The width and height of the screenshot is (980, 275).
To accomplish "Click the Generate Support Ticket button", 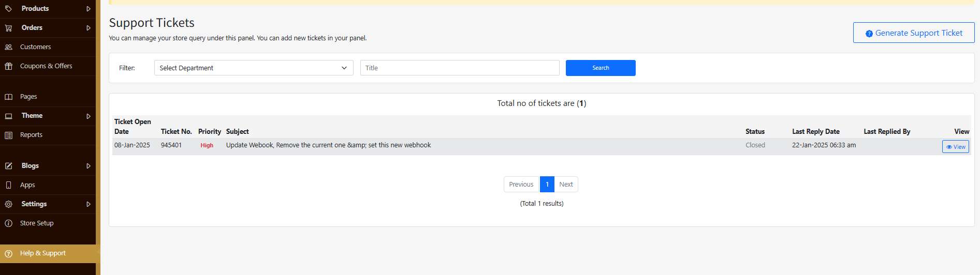I will (914, 33).
